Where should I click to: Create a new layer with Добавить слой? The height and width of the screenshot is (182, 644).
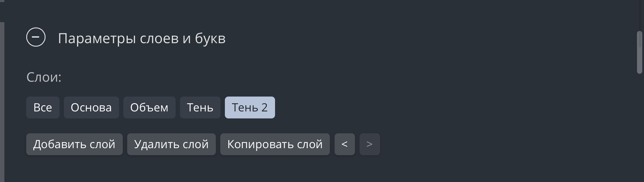[74, 144]
